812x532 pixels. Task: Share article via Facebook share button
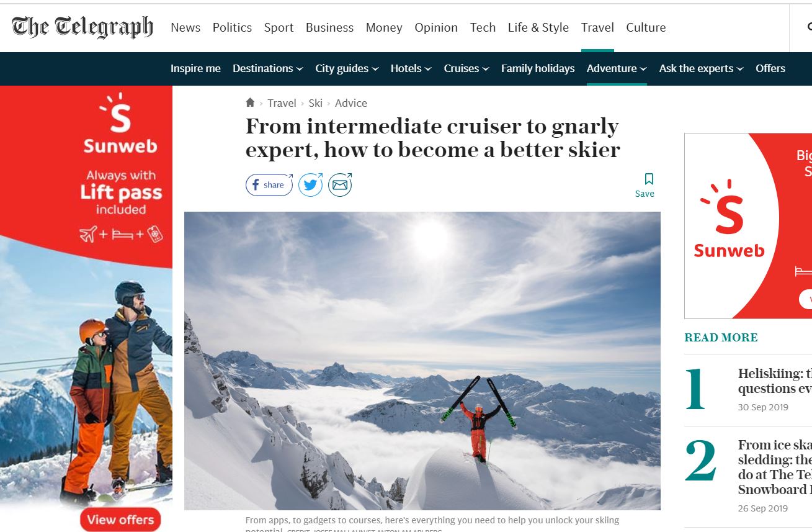(269, 185)
